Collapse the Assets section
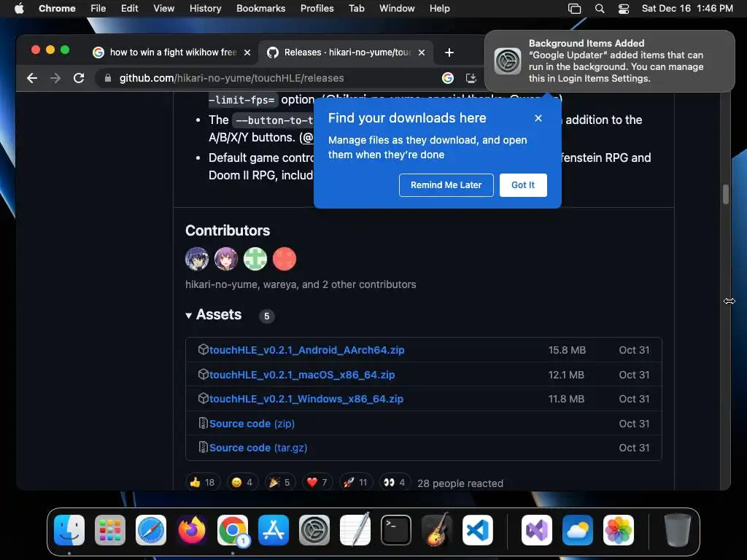Viewport: 747px width, 560px height. point(214,315)
